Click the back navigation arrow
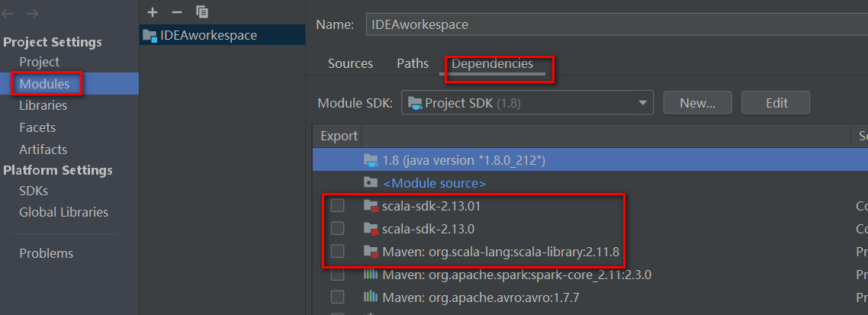Screen dimensions: 868x315 pos(10,14)
